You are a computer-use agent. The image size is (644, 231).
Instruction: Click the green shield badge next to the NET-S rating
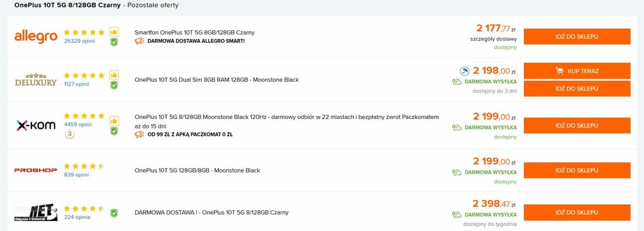pyautogui.click(x=114, y=213)
